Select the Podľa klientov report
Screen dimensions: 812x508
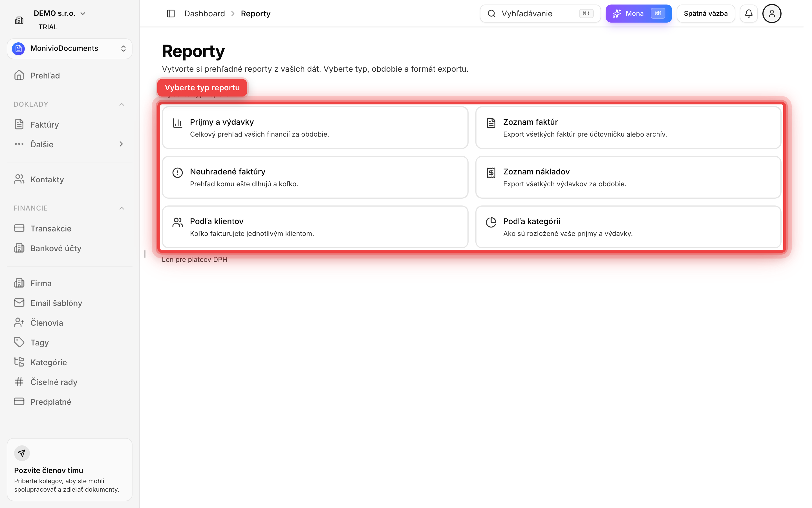click(315, 227)
